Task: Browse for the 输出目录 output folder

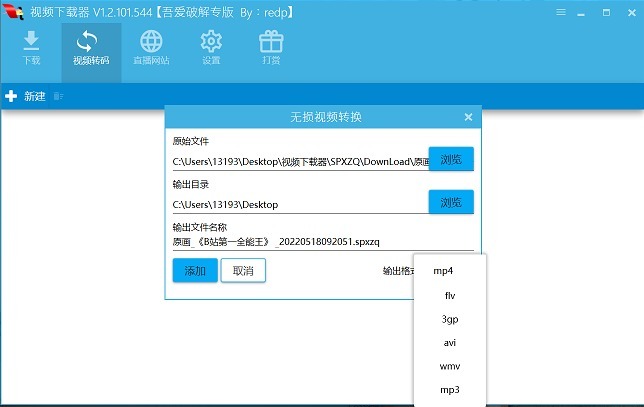Action: [x=451, y=203]
